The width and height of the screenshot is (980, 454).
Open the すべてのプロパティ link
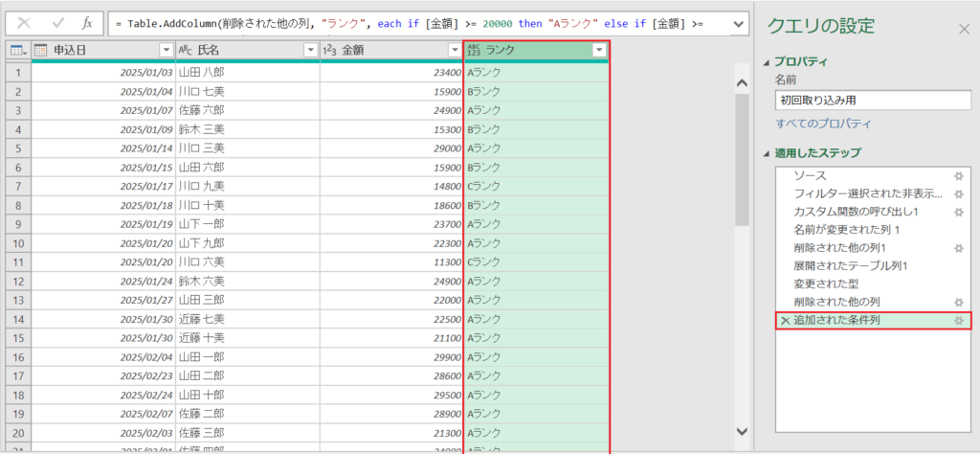824,124
